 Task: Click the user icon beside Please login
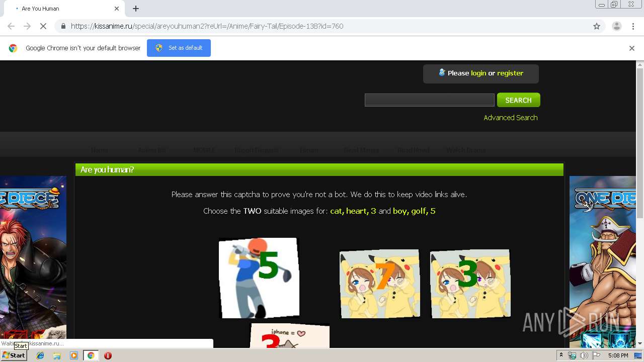click(x=442, y=72)
